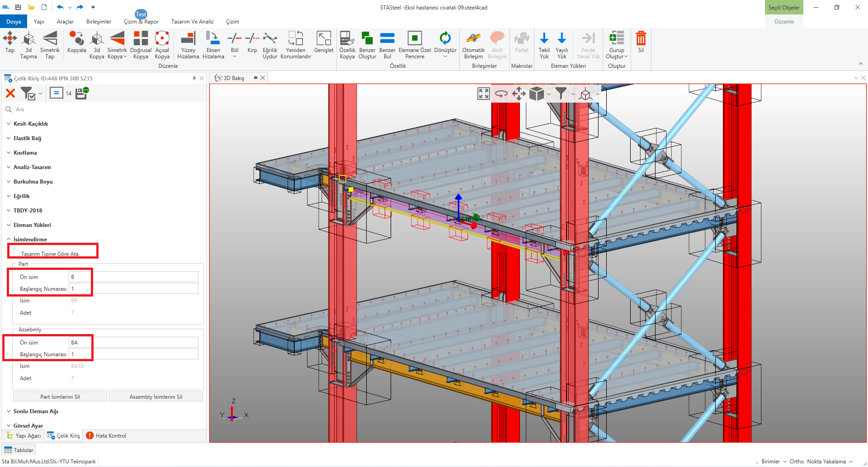This screenshot has height=467, width=868.
Task: Collapse the İsimlendirme section
Action: (30, 240)
